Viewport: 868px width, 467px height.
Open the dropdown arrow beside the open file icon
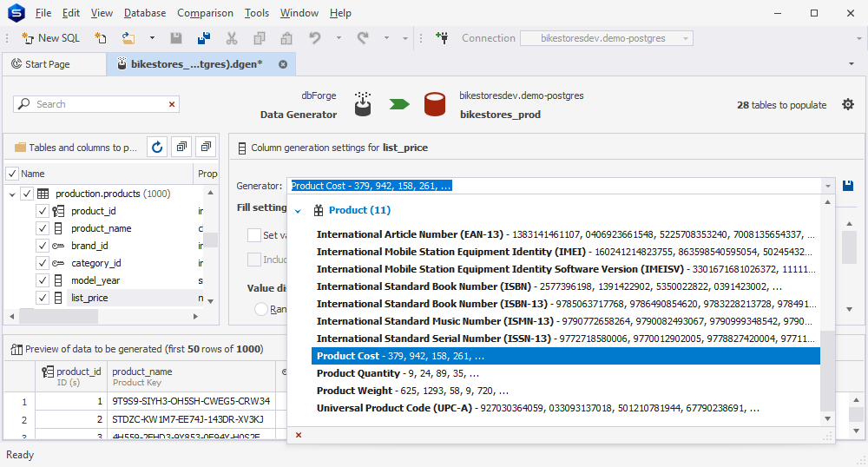coord(152,38)
